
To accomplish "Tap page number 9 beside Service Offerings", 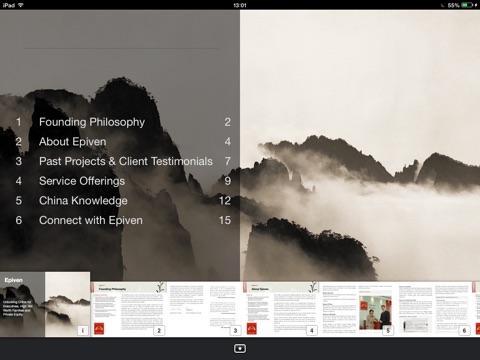I will (x=227, y=181).
